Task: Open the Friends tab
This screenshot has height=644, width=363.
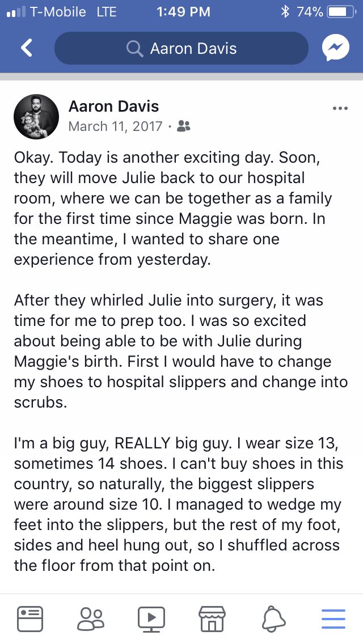Action: pos(91,617)
